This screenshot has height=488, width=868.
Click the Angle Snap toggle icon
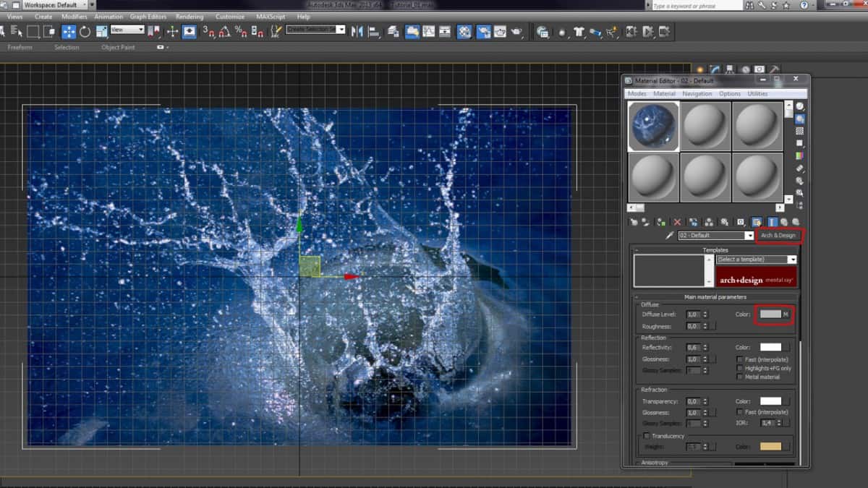pos(224,31)
